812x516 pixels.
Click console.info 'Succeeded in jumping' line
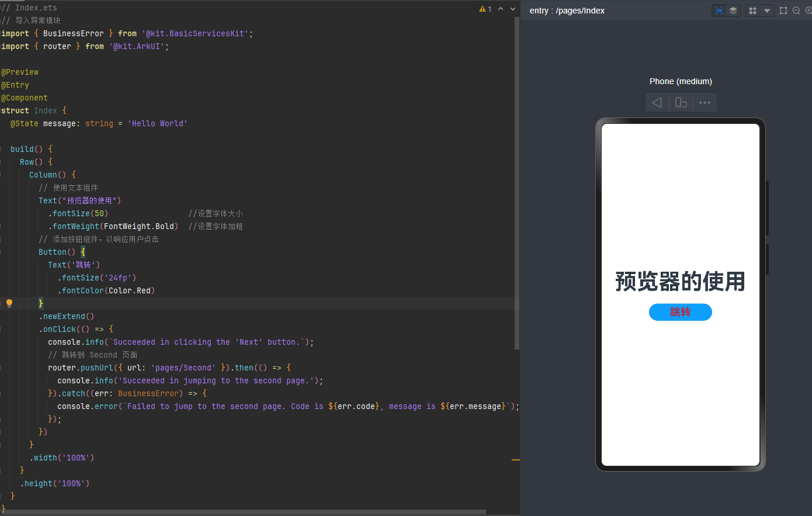point(190,380)
